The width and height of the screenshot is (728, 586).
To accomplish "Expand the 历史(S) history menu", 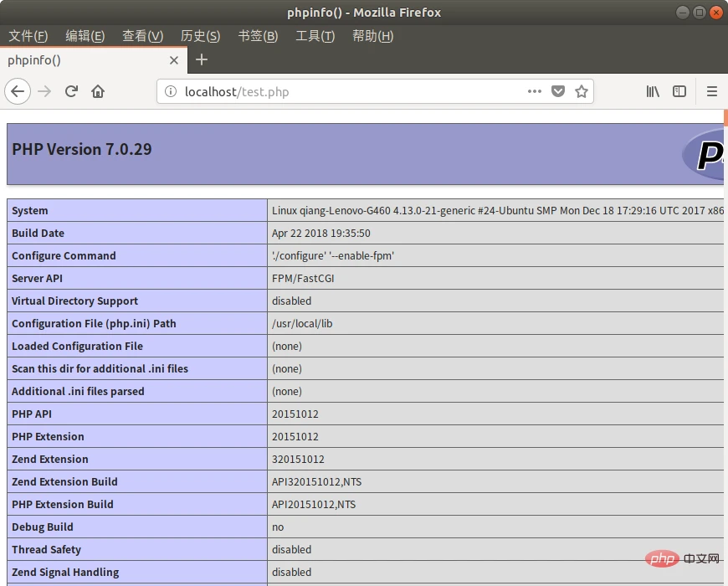I will pyautogui.click(x=200, y=36).
